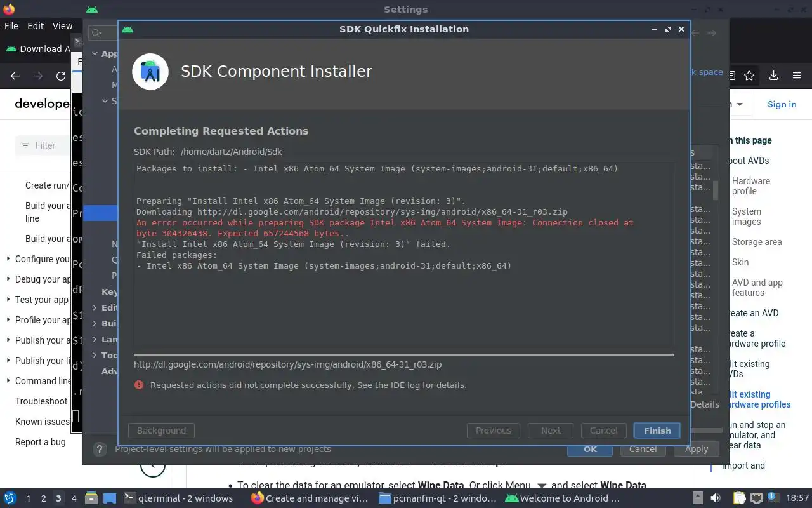Open the clipboard manager tray icon
812x508 pixels.
[739, 498]
